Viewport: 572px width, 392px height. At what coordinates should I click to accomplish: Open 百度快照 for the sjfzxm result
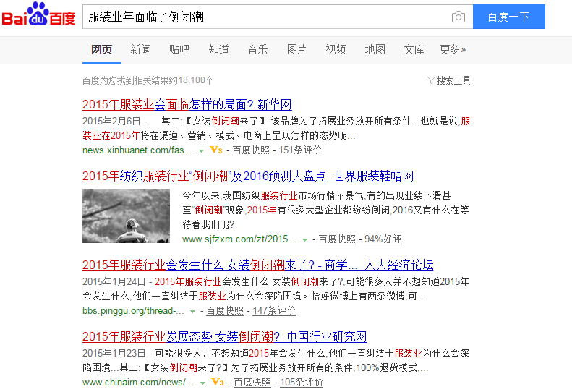tap(337, 239)
